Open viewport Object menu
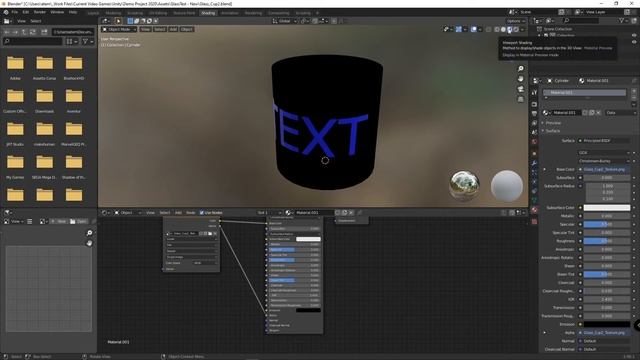 187,29
